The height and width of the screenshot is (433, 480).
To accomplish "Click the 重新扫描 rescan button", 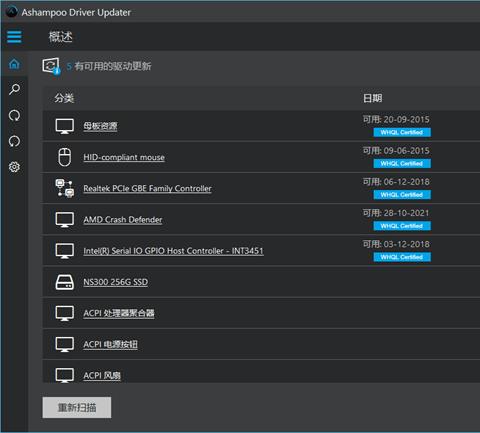I will click(x=77, y=407).
